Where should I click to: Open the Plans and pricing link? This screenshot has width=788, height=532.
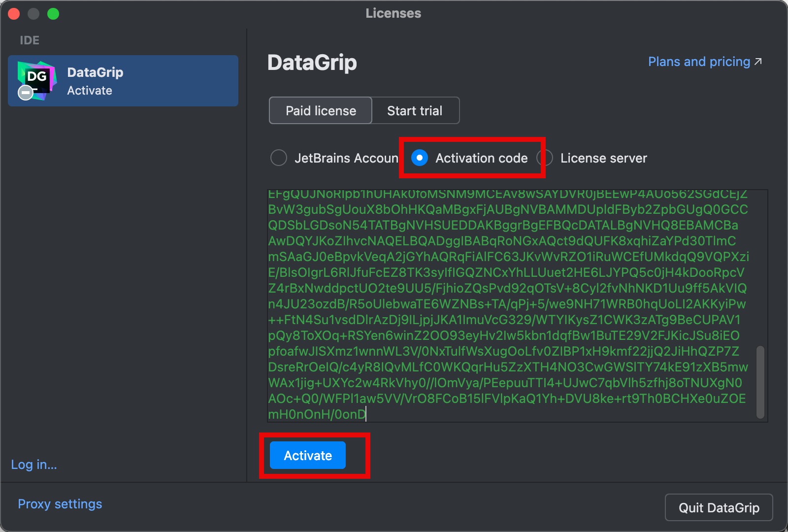pyautogui.click(x=698, y=62)
